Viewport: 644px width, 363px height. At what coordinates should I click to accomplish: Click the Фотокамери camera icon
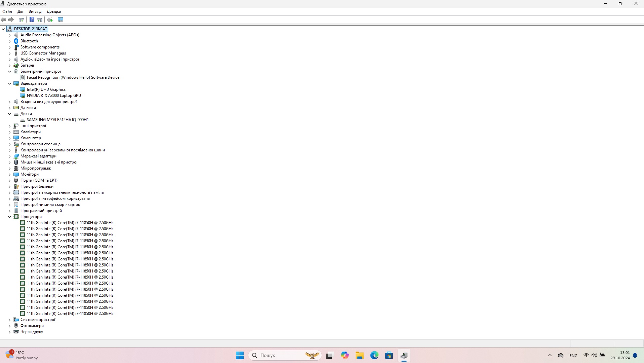(x=16, y=326)
